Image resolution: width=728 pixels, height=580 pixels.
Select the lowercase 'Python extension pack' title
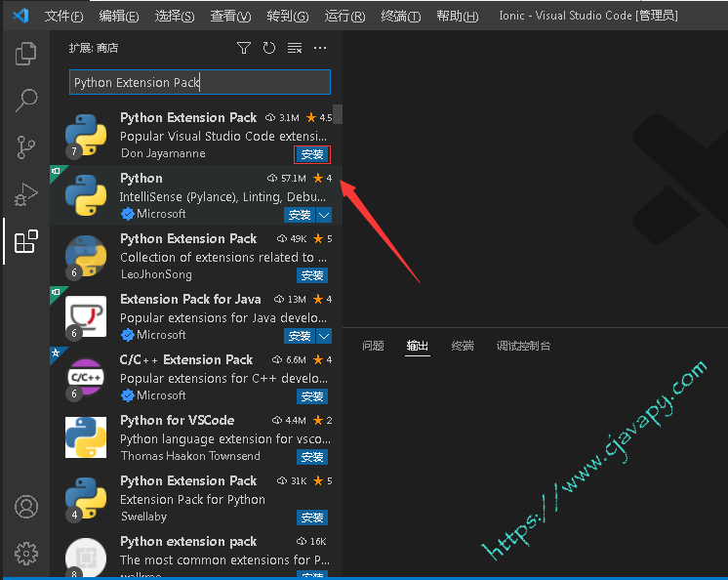tap(188, 542)
